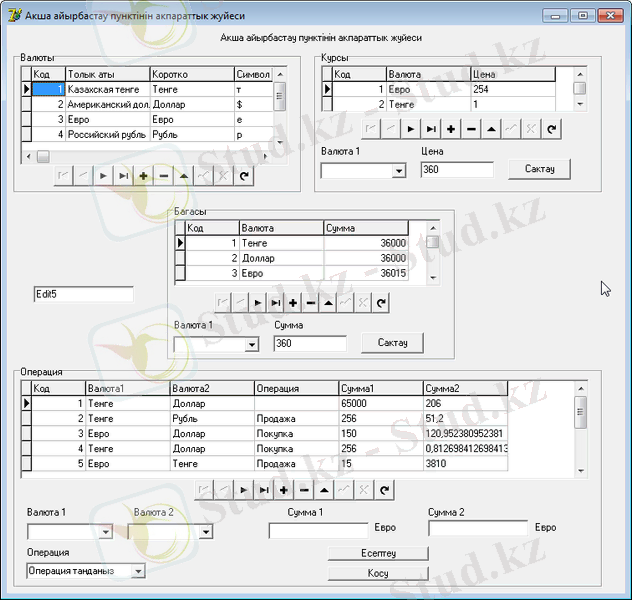Go to last record in Курсы navigator

coord(431,128)
